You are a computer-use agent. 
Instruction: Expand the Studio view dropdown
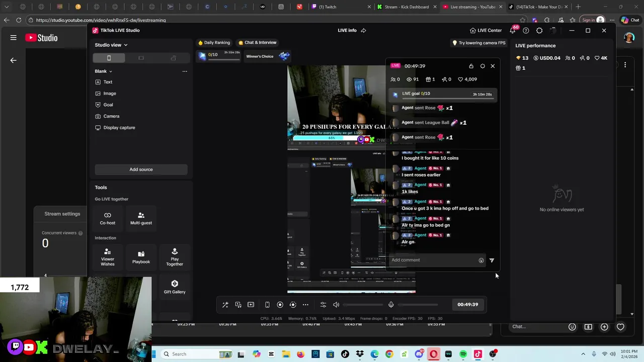coord(111,45)
